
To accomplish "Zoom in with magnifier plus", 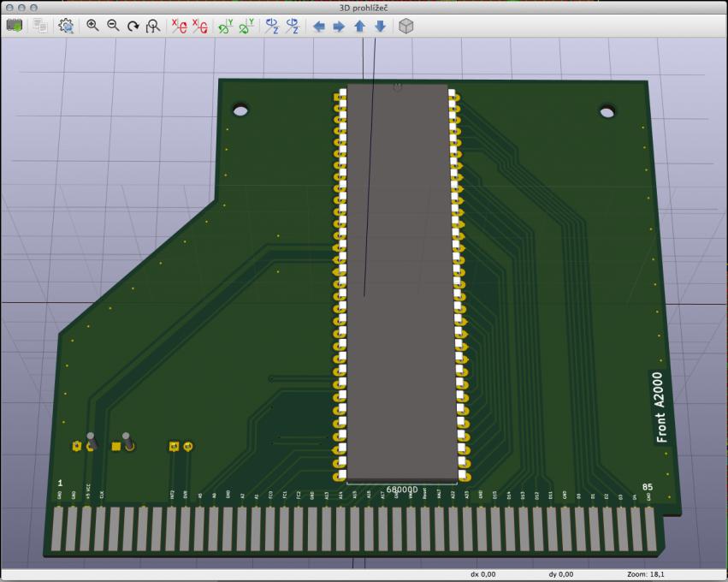I will (x=92, y=26).
